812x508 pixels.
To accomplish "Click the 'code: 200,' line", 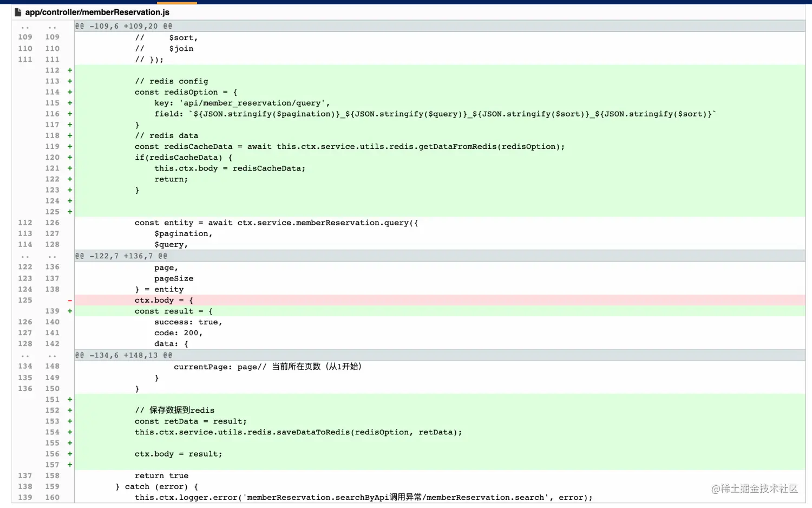I will tap(179, 333).
